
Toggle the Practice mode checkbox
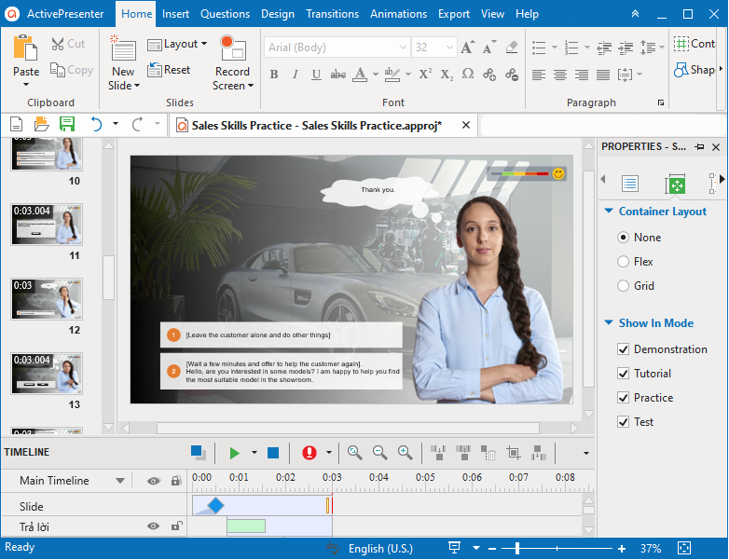tap(624, 398)
